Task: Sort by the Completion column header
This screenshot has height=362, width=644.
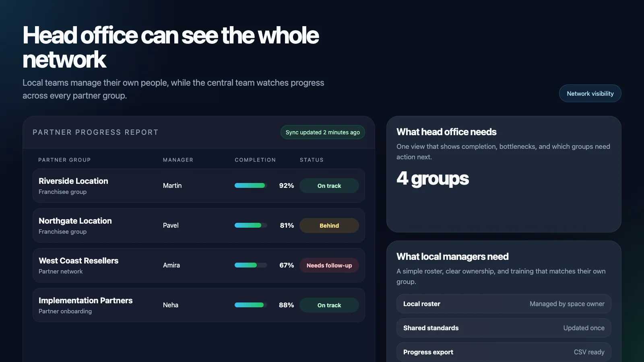Action: tap(255, 160)
